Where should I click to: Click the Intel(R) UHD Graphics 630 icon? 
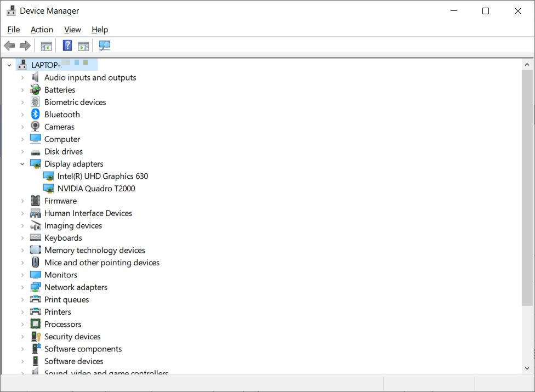pos(48,176)
